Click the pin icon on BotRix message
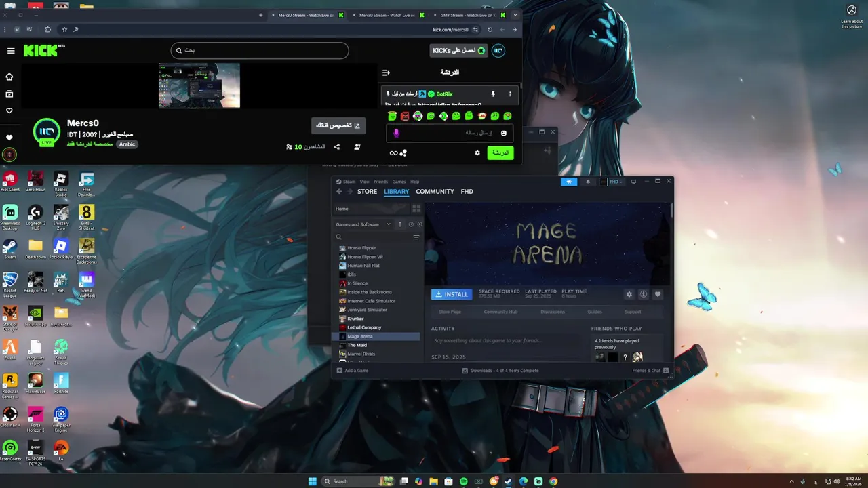 pyautogui.click(x=493, y=94)
